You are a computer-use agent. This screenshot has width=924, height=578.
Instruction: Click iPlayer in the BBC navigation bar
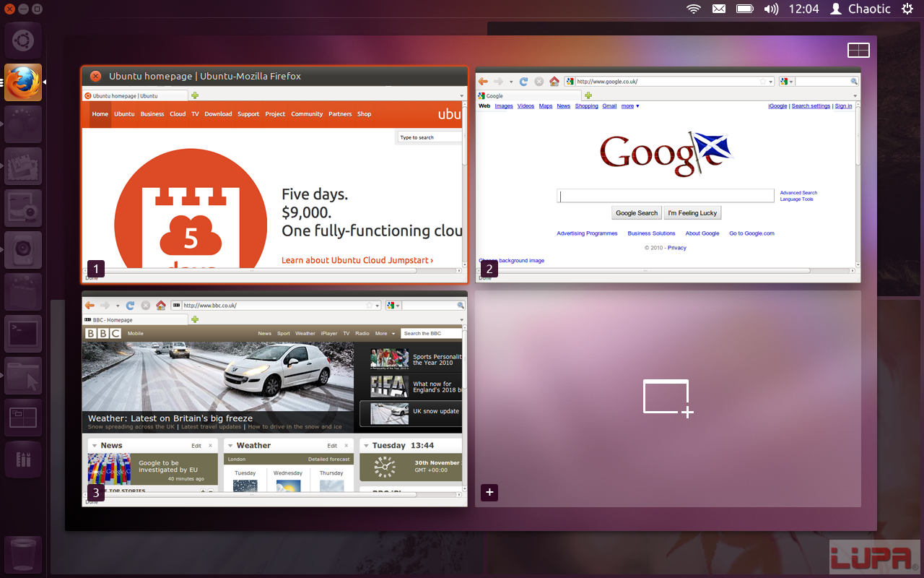pos(328,334)
